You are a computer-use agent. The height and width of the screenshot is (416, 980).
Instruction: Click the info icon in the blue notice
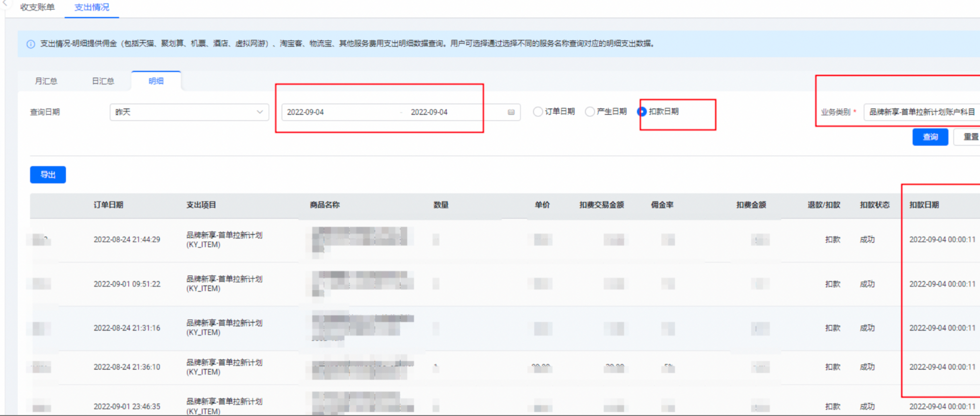[31, 44]
